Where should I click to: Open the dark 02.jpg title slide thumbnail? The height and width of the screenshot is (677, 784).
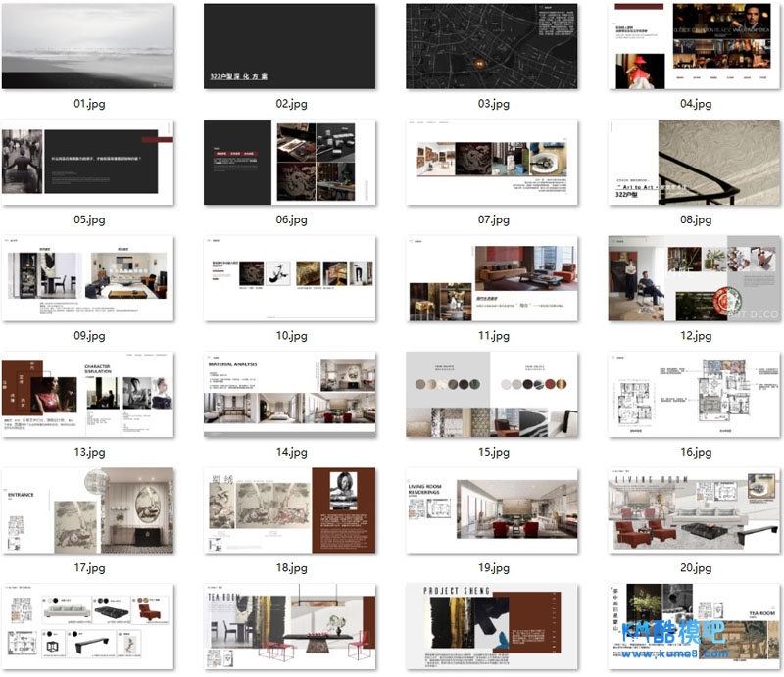coord(289,46)
